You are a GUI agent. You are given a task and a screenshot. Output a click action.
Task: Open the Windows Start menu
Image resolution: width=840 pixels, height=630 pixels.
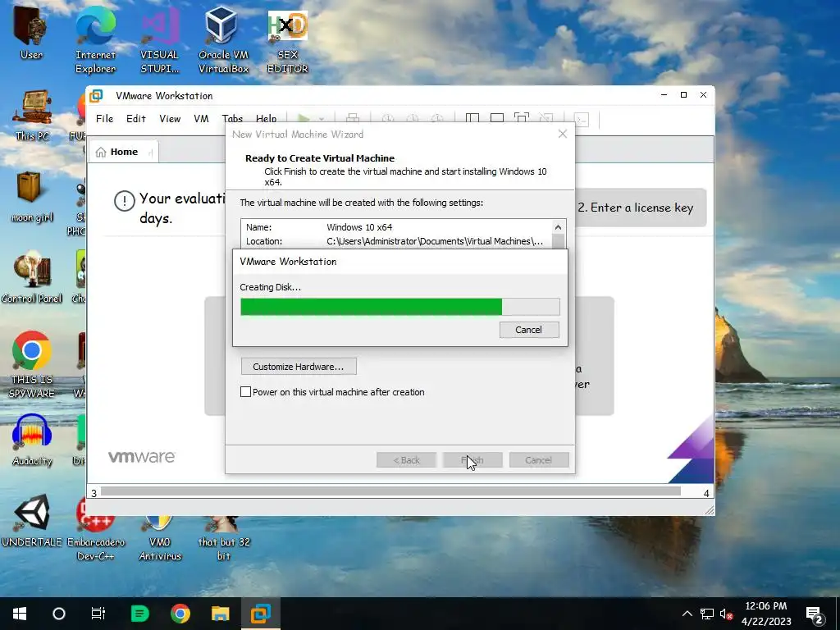coord(20,614)
